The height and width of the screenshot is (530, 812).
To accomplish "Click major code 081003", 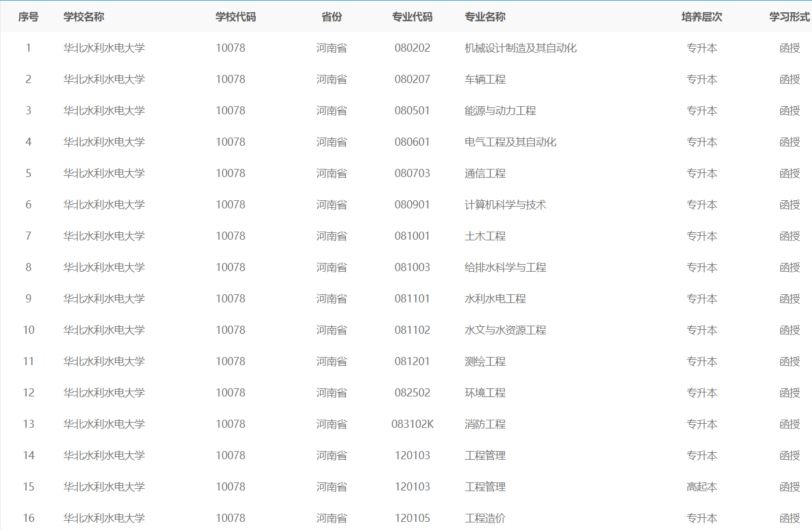I will [x=412, y=268].
